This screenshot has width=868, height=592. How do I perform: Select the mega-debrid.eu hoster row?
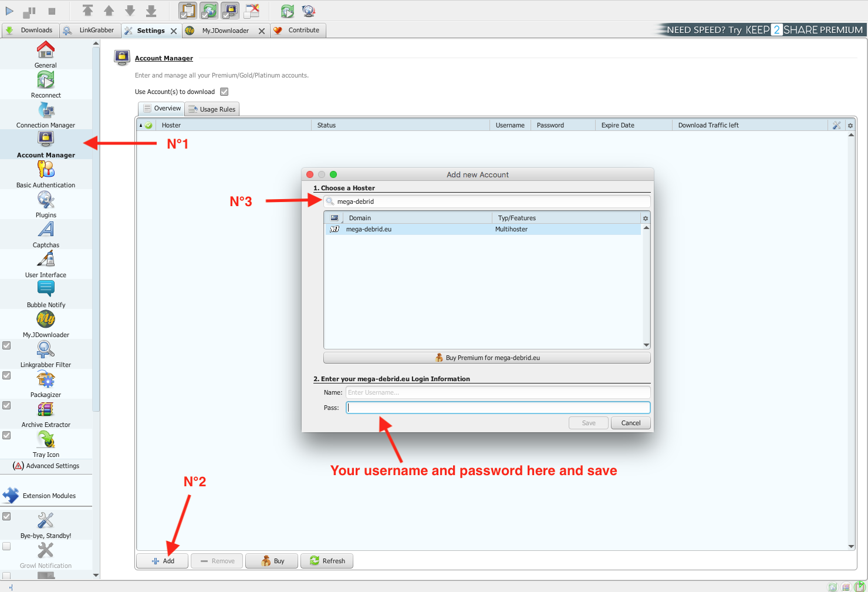coord(483,230)
